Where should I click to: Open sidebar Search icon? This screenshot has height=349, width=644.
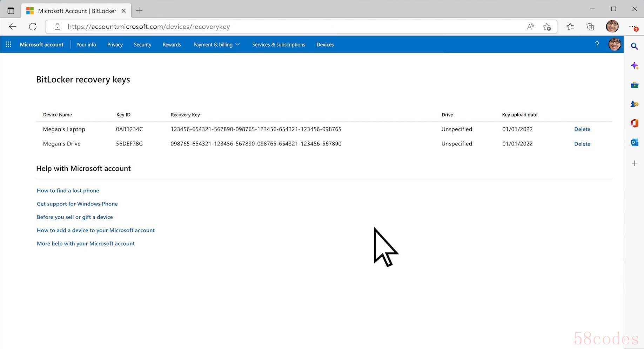coord(634,46)
